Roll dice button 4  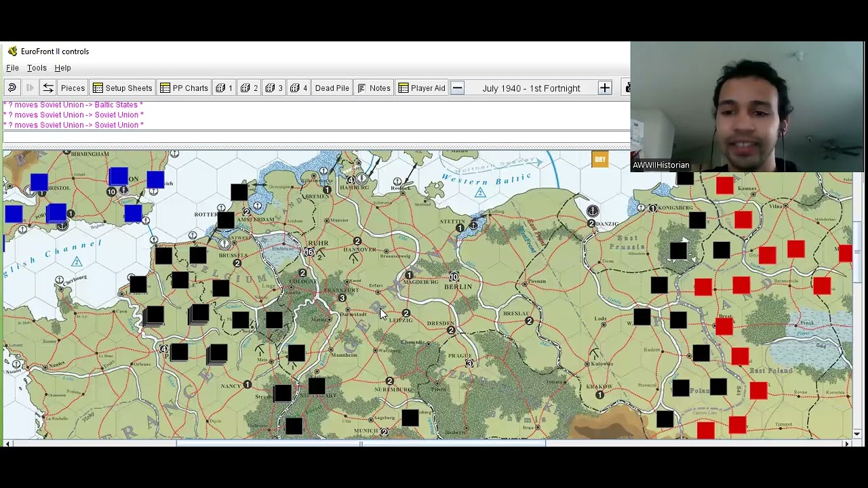tap(298, 88)
